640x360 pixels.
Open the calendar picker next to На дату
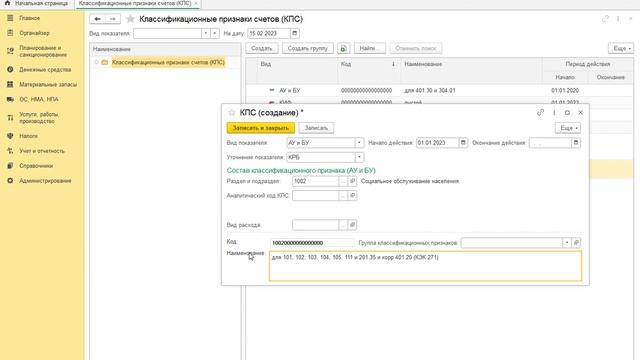[x=295, y=33]
